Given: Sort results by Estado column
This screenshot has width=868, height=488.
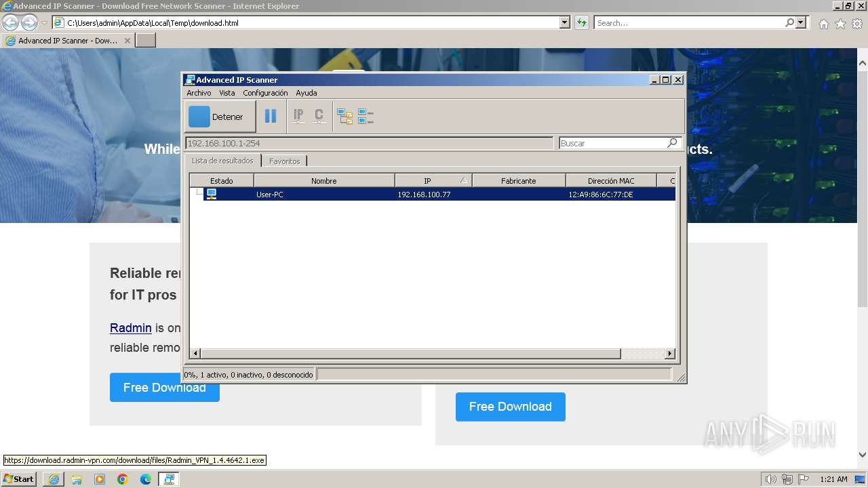Looking at the screenshot, I should click(222, 181).
